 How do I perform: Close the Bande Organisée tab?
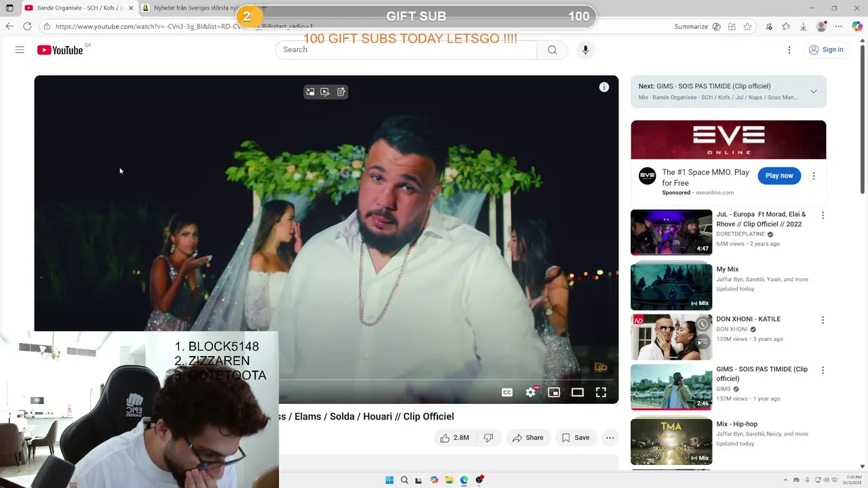point(131,8)
